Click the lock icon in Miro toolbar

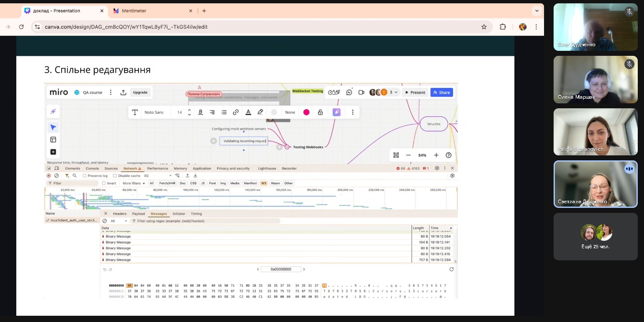point(320,112)
